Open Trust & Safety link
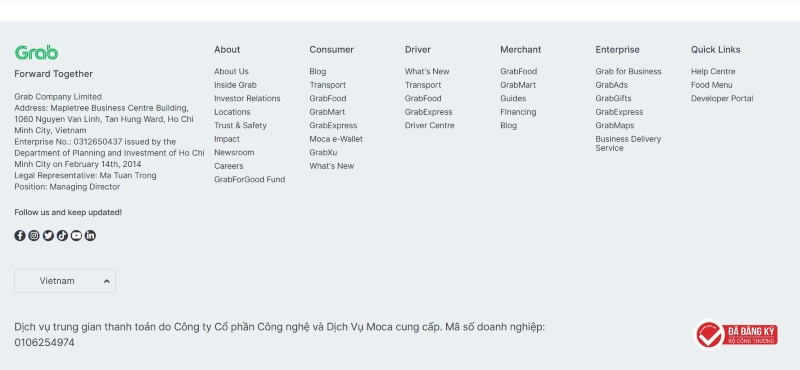800x370 pixels. [x=240, y=126]
